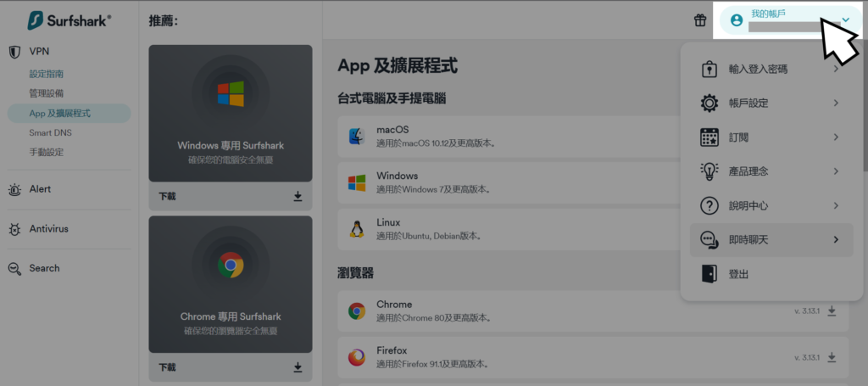Click the account avatar icon
Viewport: 868px width, 386px height.
(x=737, y=20)
